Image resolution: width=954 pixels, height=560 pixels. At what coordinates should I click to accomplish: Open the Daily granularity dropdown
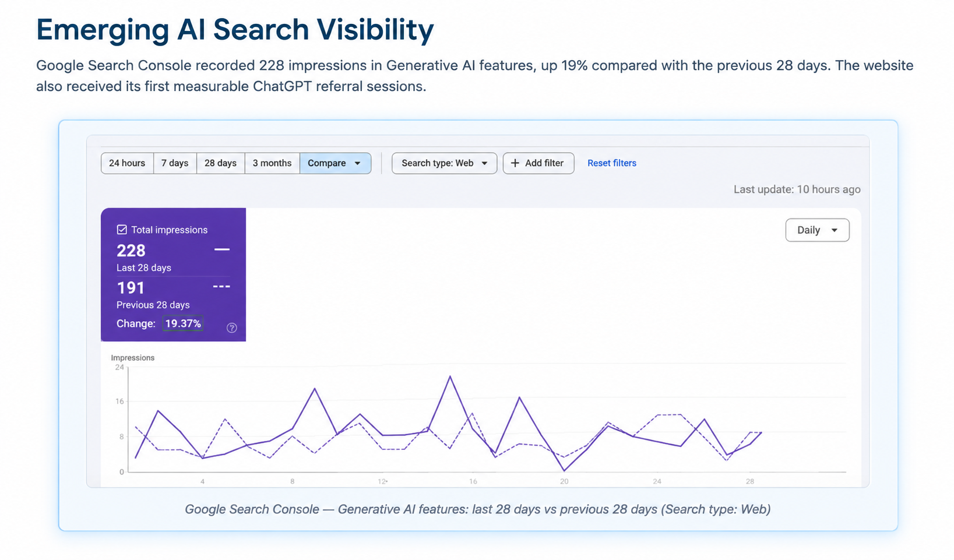coord(817,230)
